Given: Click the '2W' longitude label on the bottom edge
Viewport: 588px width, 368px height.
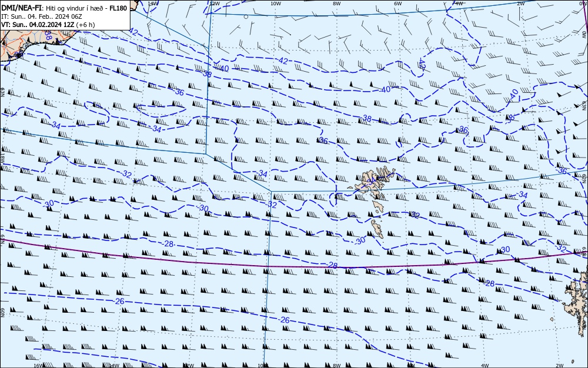Looking at the screenshot, I should [x=560, y=366].
